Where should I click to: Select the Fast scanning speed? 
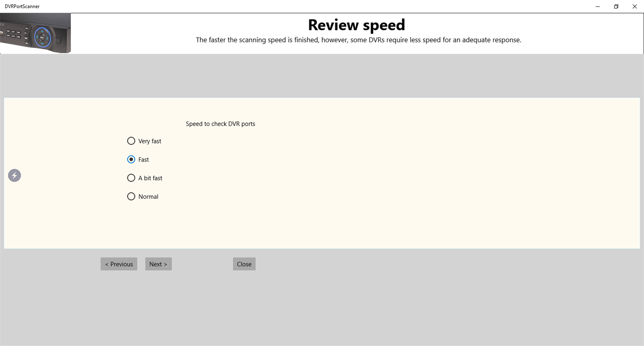point(131,159)
